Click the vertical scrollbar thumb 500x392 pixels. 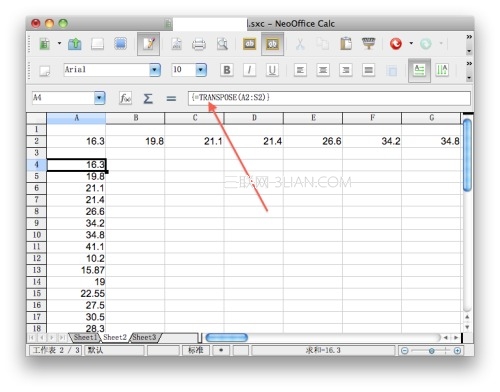pyautogui.click(x=467, y=155)
